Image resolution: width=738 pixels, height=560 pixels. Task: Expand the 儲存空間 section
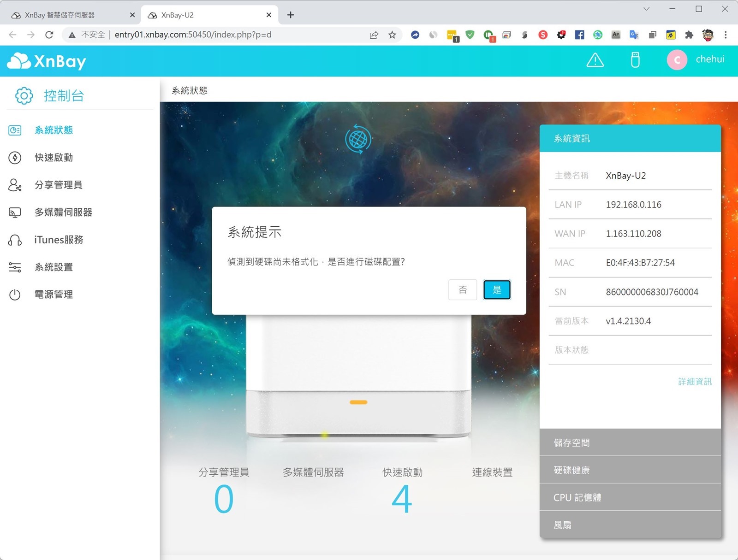(630, 443)
